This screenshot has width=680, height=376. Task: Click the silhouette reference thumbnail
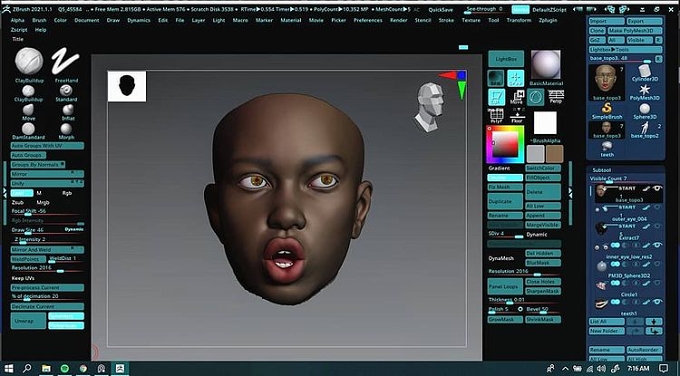127,86
